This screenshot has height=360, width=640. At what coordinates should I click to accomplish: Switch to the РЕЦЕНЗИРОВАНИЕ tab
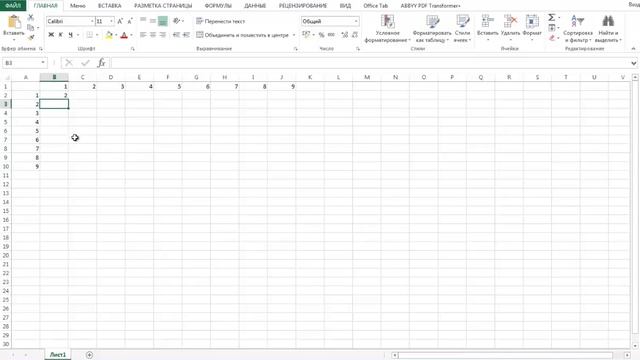pyautogui.click(x=303, y=6)
